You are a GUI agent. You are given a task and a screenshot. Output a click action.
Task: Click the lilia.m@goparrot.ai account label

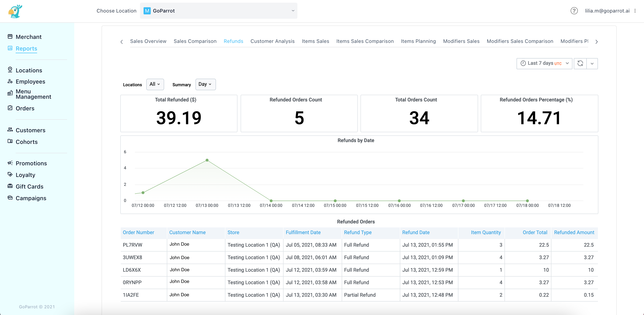click(x=607, y=11)
